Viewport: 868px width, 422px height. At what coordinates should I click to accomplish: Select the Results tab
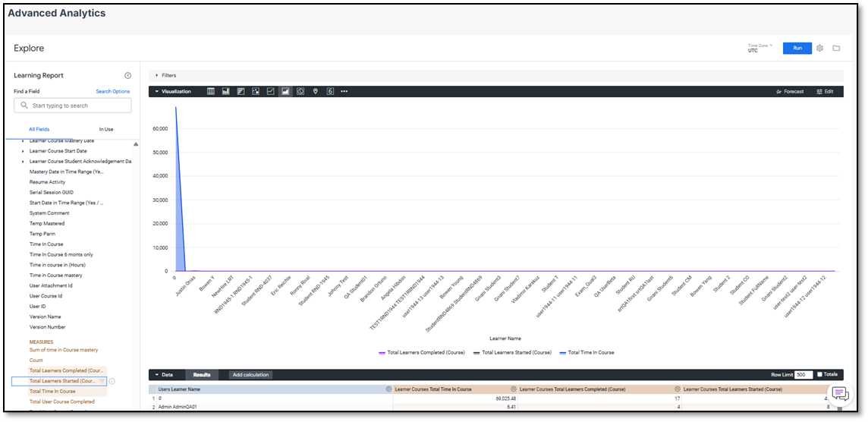tap(202, 375)
